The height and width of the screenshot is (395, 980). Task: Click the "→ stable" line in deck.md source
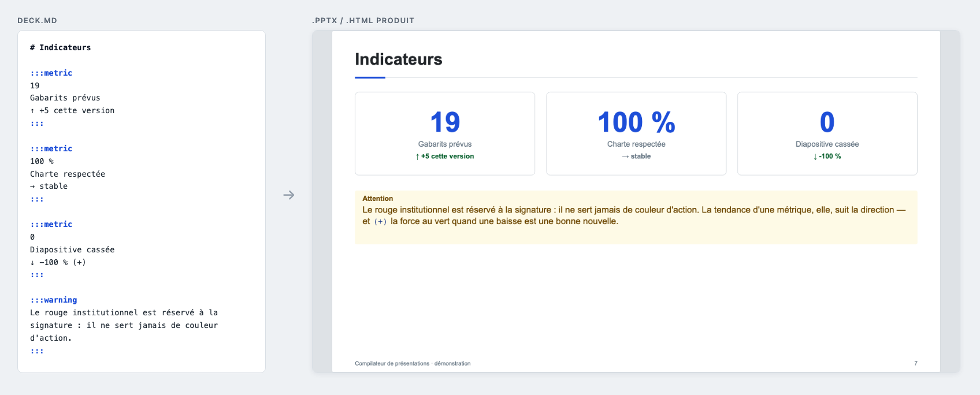pyautogui.click(x=49, y=186)
